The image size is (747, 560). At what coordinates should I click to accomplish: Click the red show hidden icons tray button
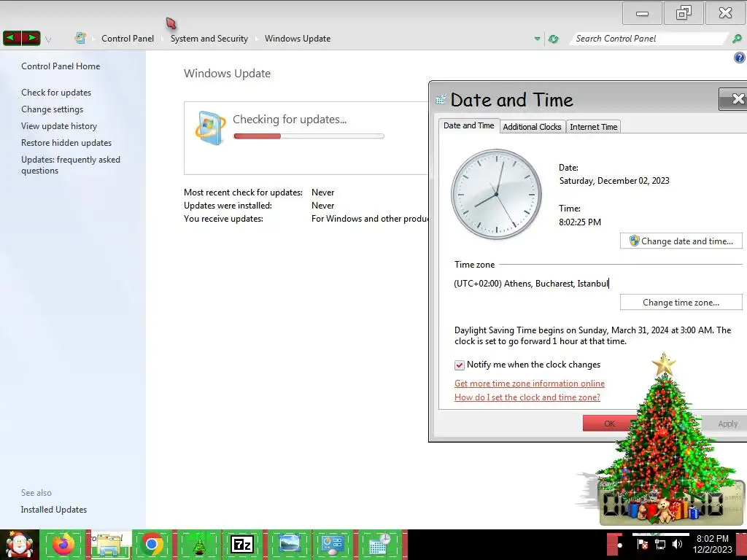pyautogui.click(x=614, y=544)
